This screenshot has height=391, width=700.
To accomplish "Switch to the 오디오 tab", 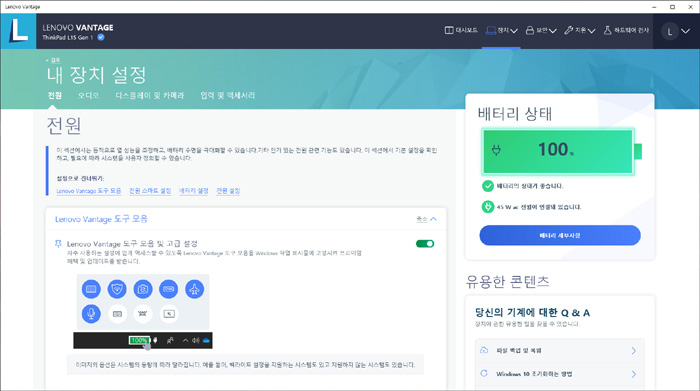I will coord(88,96).
